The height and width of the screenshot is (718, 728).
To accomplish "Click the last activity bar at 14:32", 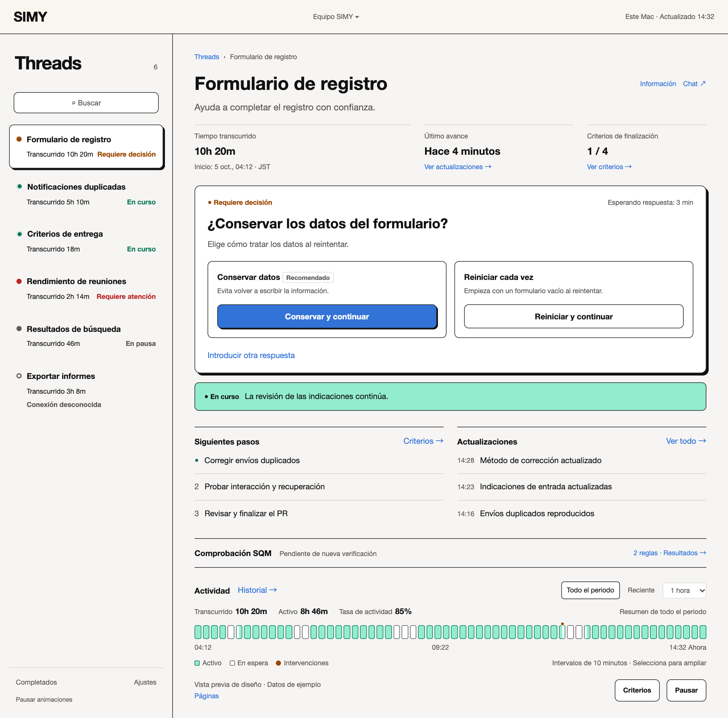I will [703, 632].
